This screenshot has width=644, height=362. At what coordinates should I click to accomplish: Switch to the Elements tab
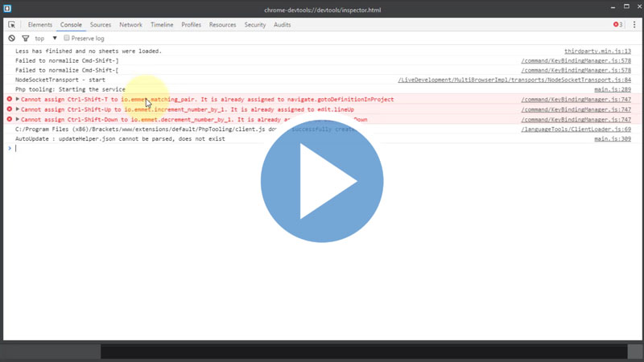pyautogui.click(x=40, y=25)
